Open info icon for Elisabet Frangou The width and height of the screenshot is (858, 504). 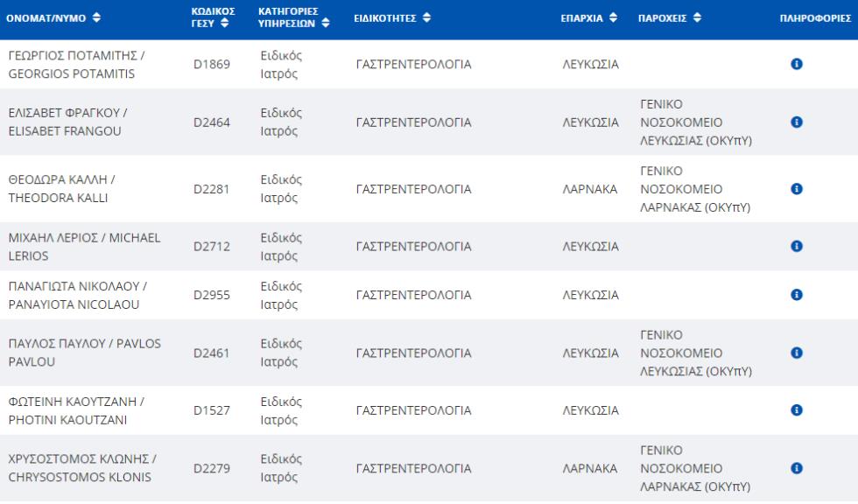pyautogui.click(x=796, y=122)
